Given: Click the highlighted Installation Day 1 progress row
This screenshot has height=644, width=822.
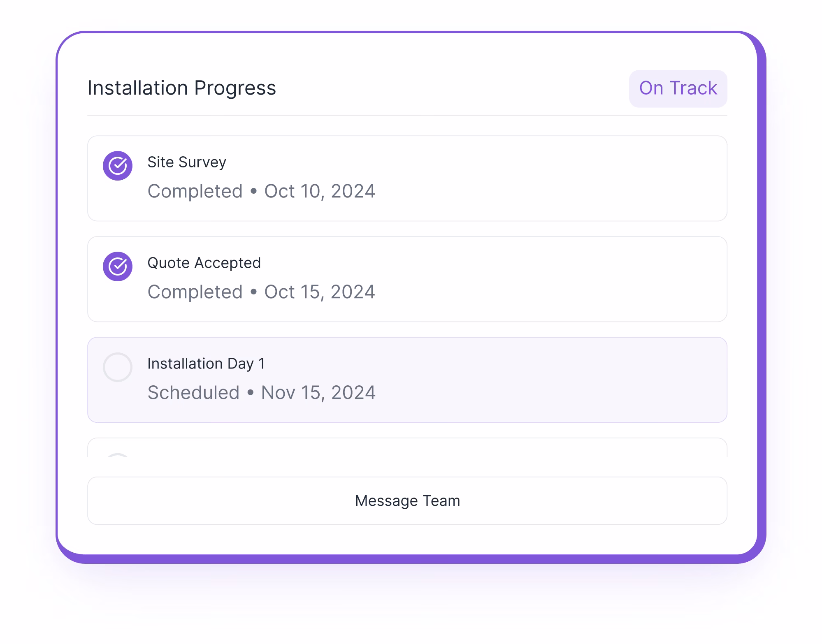Looking at the screenshot, I should [x=407, y=380].
